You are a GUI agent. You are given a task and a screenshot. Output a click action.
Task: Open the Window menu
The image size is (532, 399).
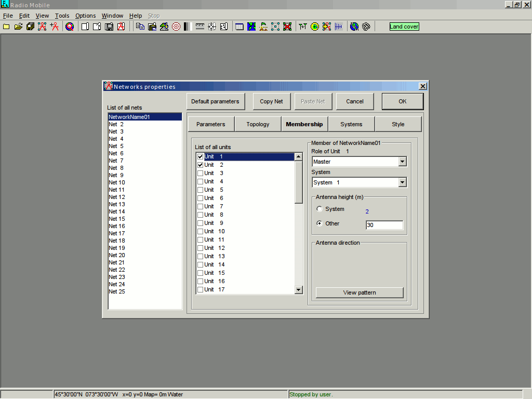pyautogui.click(x=112, y=16)
